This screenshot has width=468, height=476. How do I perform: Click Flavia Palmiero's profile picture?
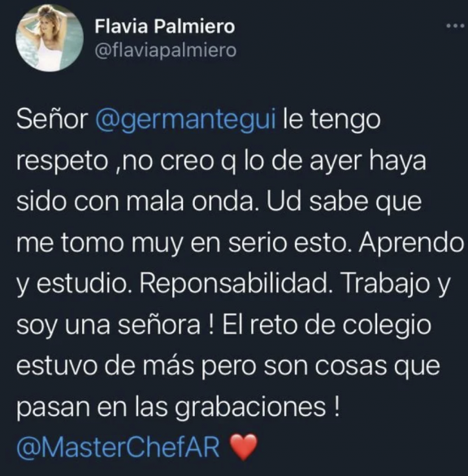[x=50, y=38]
